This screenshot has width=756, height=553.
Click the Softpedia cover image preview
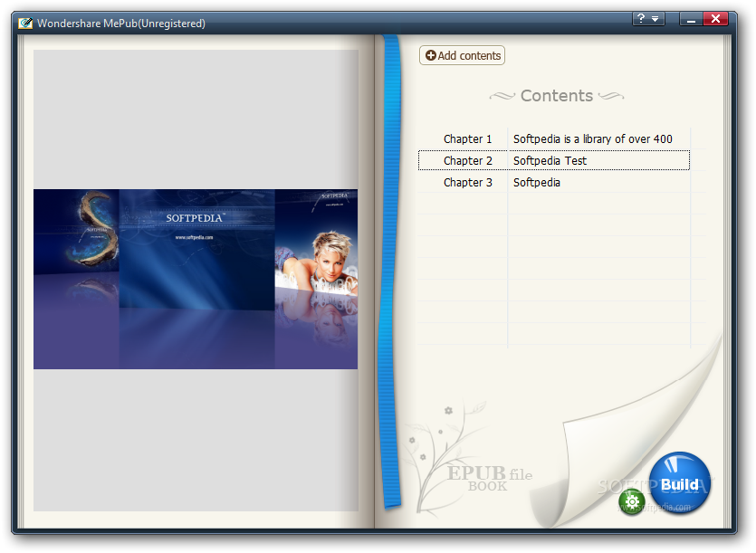coord(196,279)
